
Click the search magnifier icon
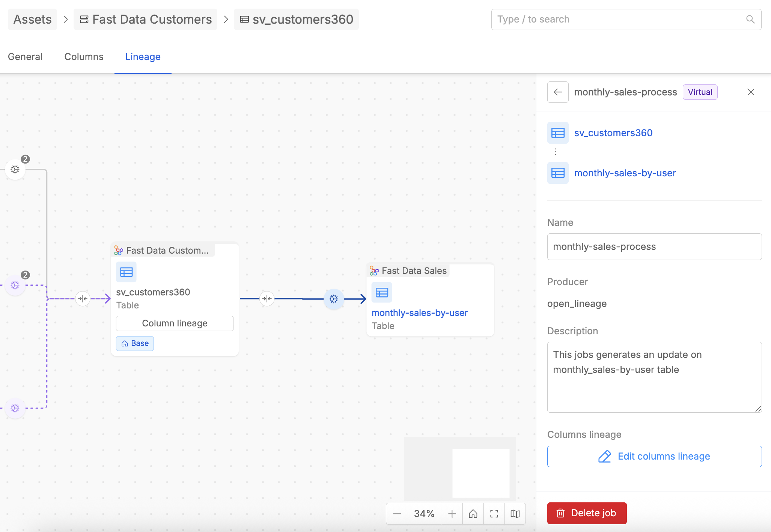[750, 20]
